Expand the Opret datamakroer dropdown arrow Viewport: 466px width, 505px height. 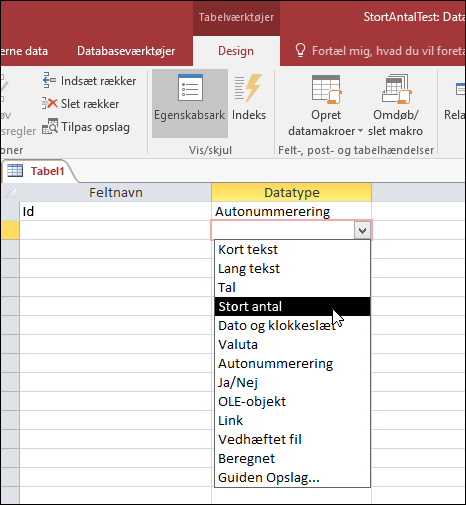point(360,131)
